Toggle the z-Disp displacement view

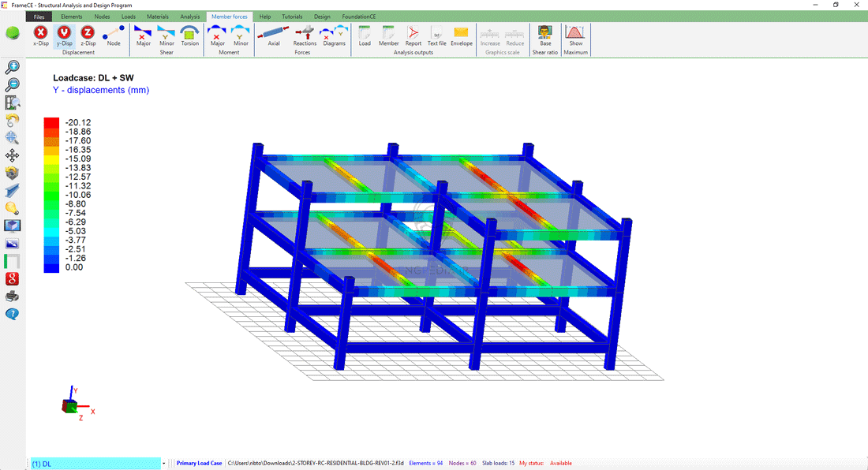coord(88,35)
